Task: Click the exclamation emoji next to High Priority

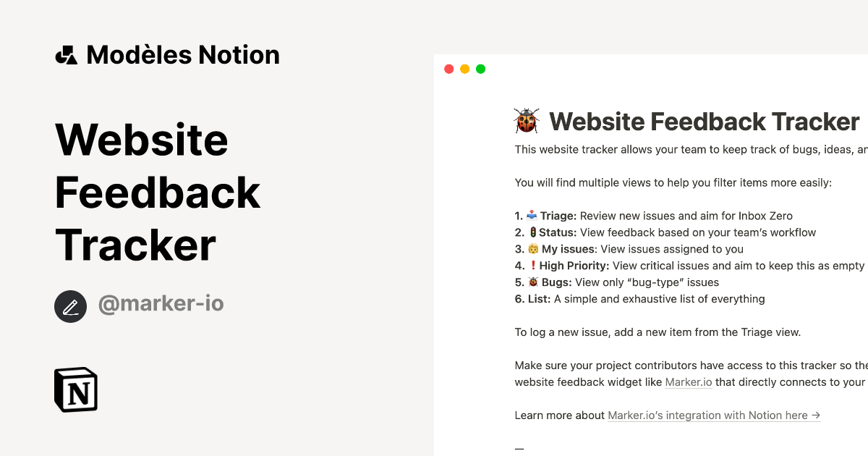Action: [x=532, y=265]
